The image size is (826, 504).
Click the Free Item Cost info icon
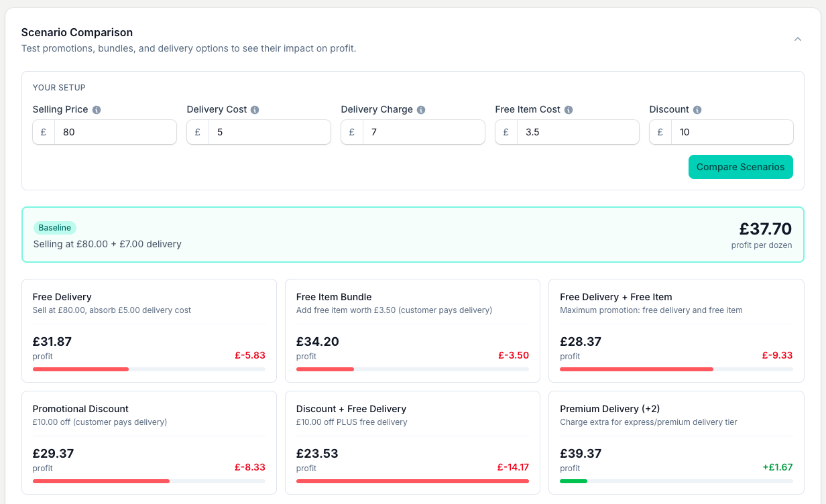[x=569, y=110]
